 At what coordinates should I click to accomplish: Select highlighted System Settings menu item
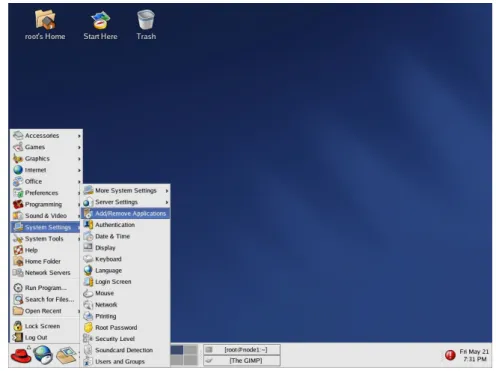[x=46, y=227]
